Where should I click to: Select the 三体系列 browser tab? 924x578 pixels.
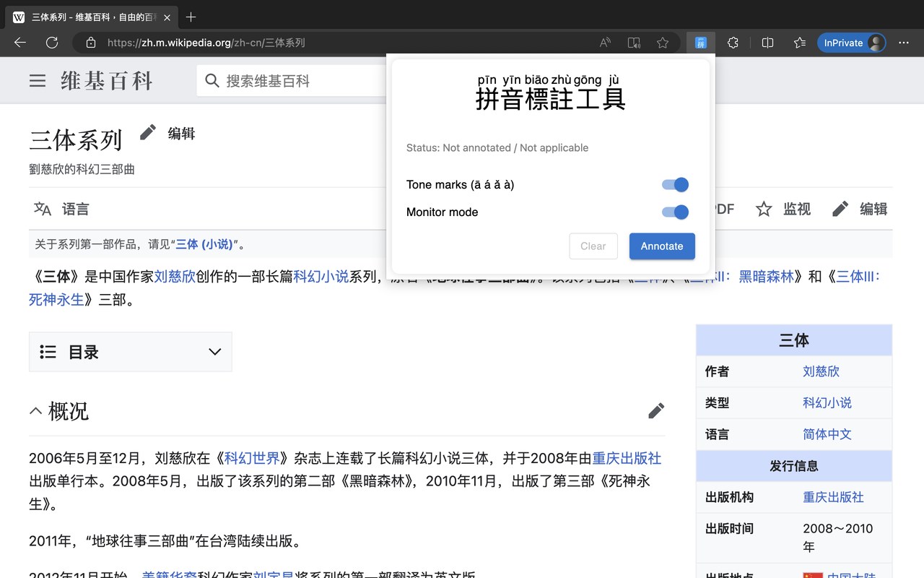click(90, 17)
